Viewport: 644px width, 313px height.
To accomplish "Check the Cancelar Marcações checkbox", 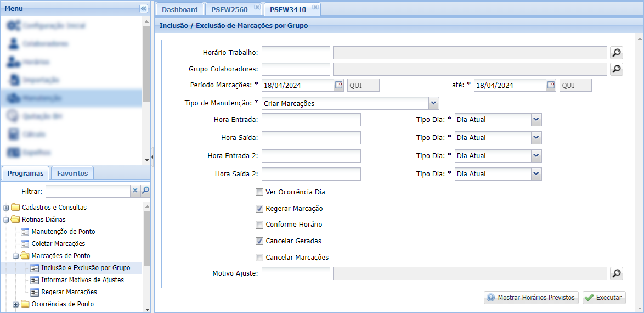I will click(259, 258).
